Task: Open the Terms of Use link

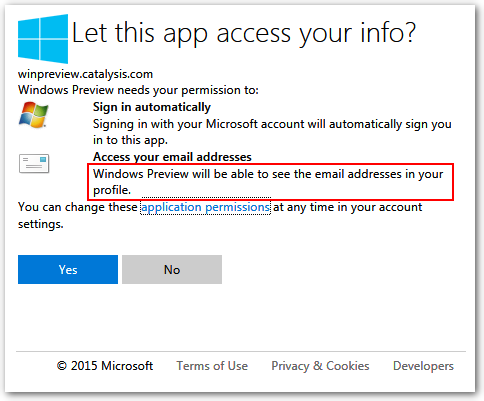Action: 212,366
